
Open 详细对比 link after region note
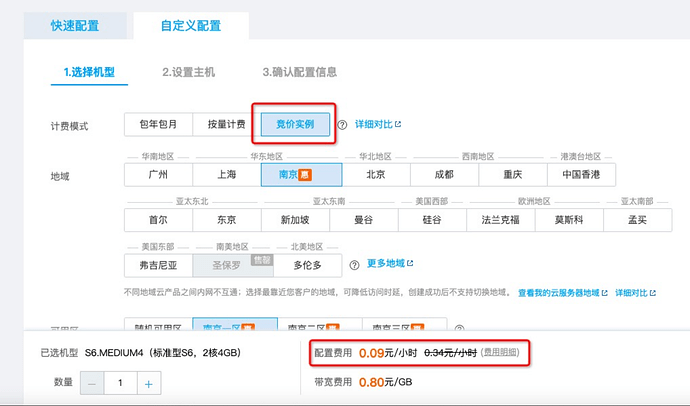(x=635, y=293)
